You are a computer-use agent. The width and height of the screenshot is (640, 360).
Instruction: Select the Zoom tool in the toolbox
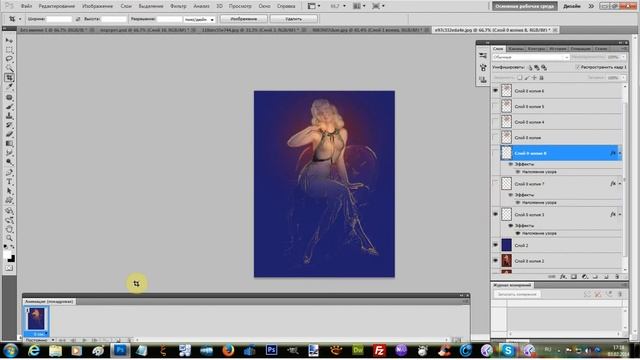point(9,238)
